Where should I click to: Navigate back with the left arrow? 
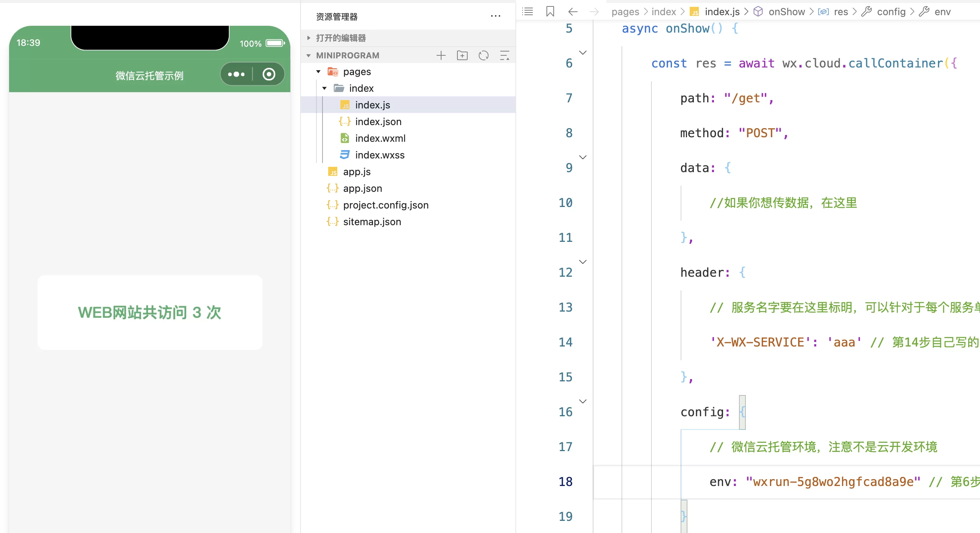[x=573, y=11]
